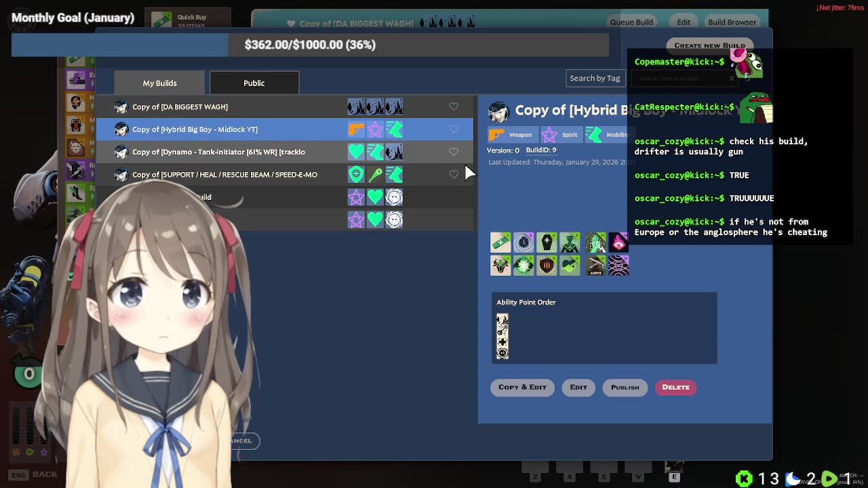Click the Mobility boot tag in Hybrid row
This screenshot has height=488, width=868.
pyautogui.click(x=394, y=129)
